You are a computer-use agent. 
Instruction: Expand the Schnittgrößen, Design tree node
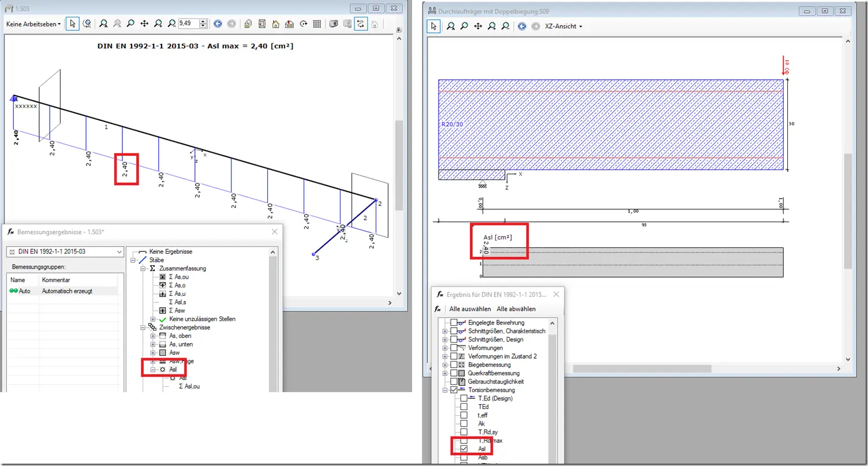click(444, 340)
